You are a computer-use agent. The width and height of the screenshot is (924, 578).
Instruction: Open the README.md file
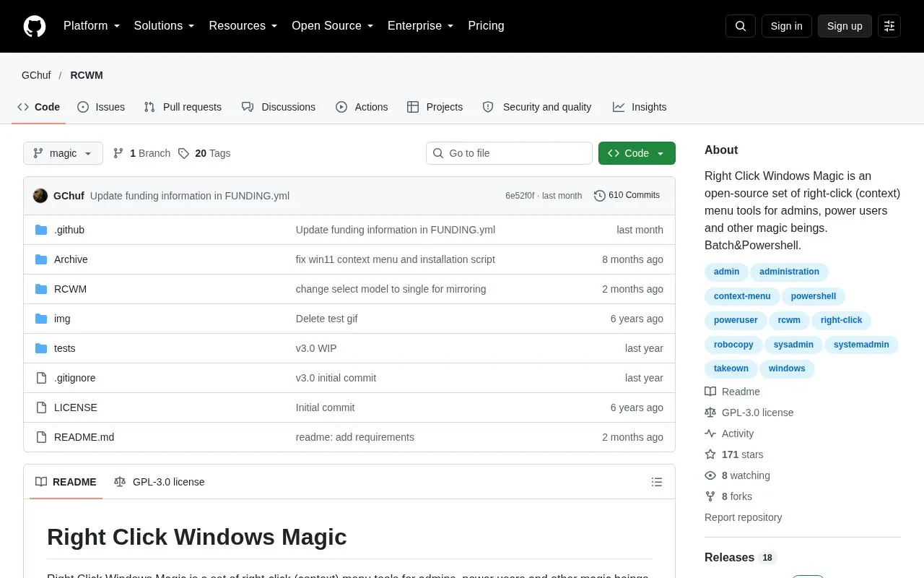point(84,437)
